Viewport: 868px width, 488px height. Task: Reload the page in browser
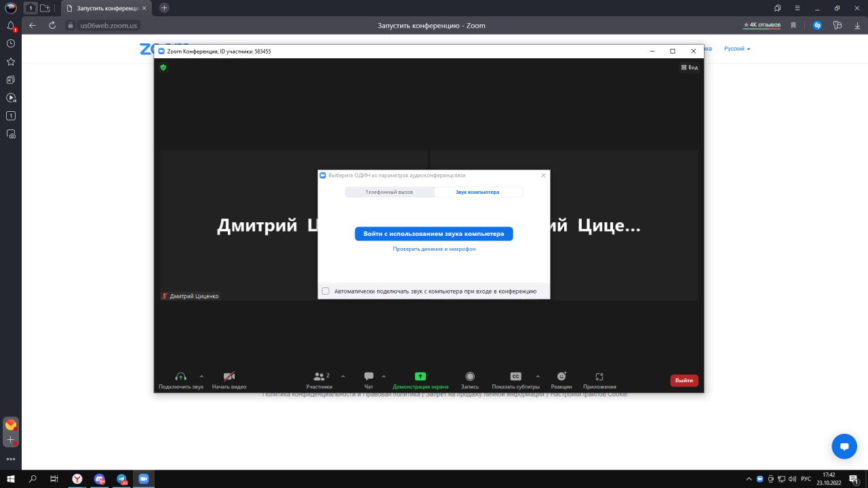[x=52, y=25]
